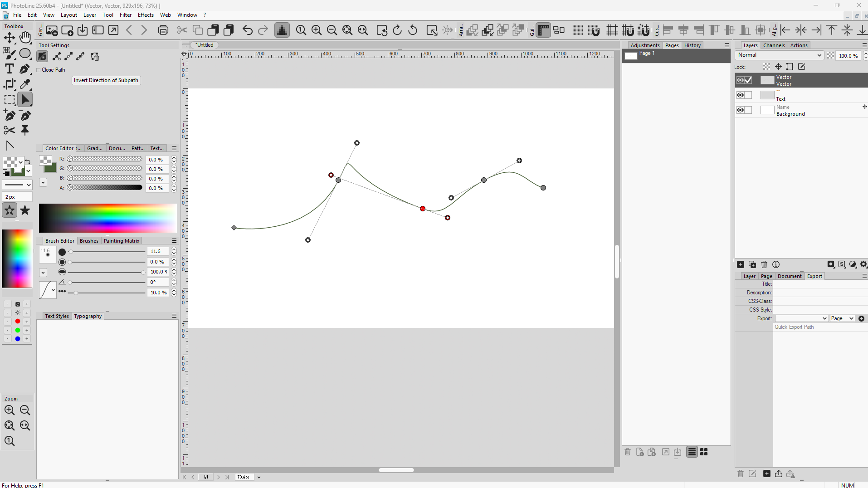Select the Eyedropper color picker tool
Viewport: 868px width, 488px height.
coord(25,84)
